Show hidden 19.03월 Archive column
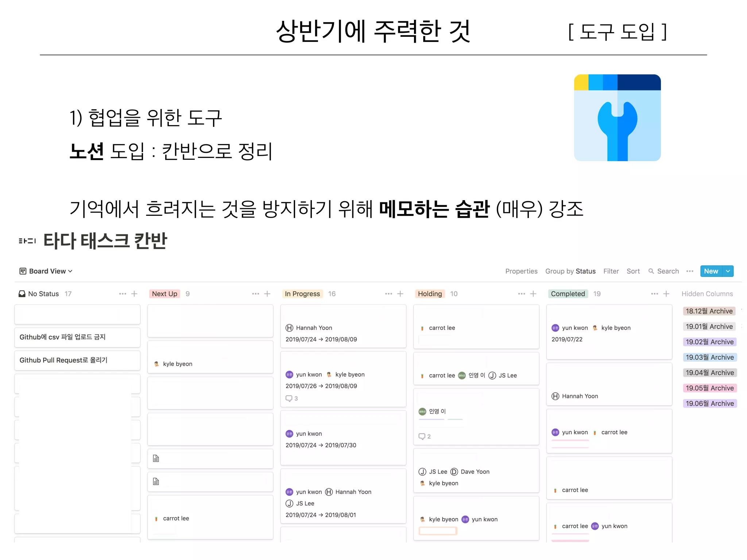This screenshot has height=560, width=747. tap(709, 357)
